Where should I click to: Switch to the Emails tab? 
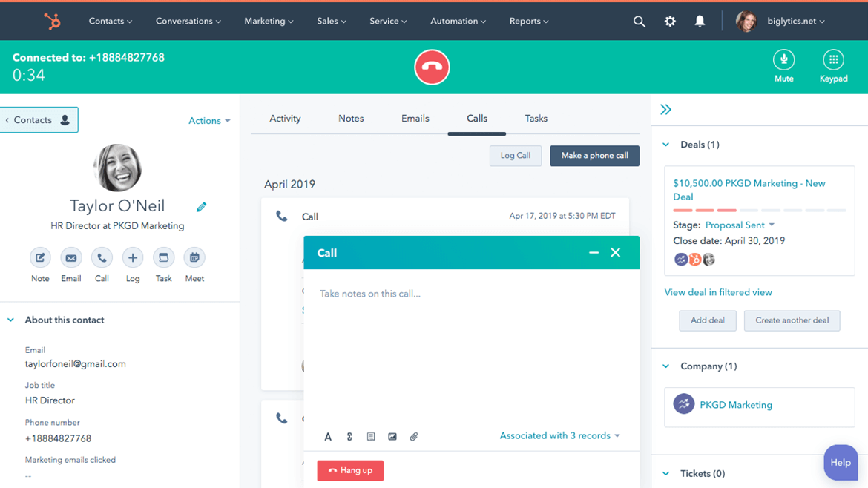(x=415, y=118)
